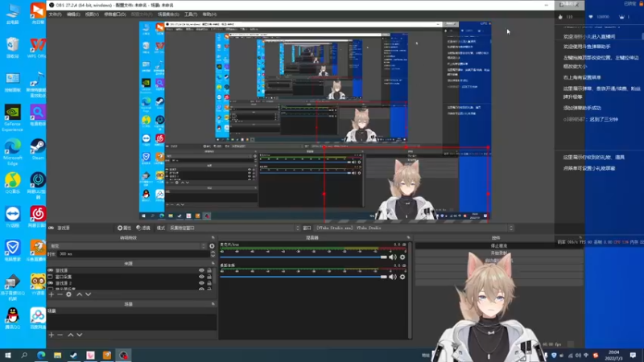Toggle visibility of the 游戏源 2 source

coord(201,283)
